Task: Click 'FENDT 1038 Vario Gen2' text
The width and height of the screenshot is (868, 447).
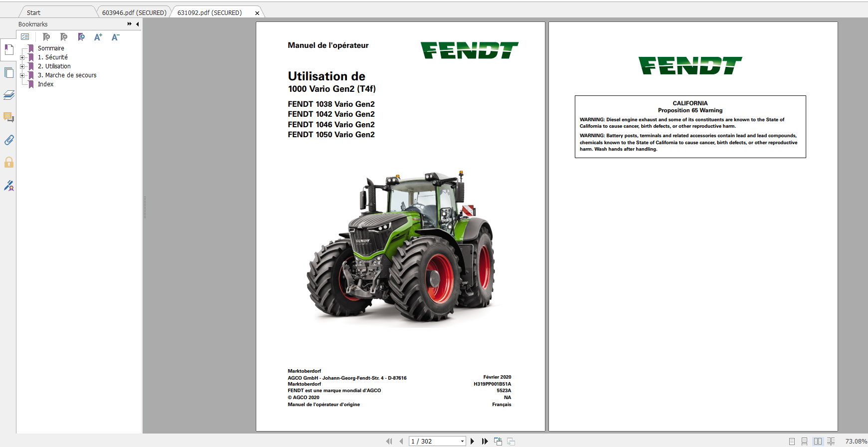Action: click(331, 104)
